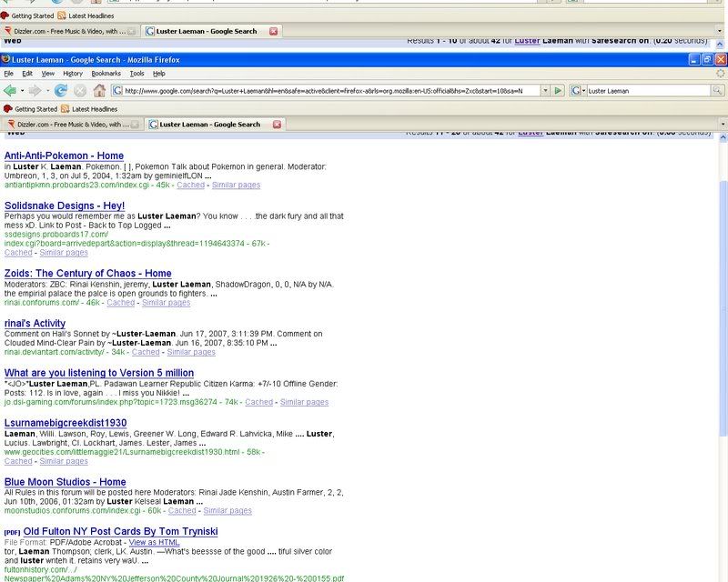Open the Edit menu
Screen dimensions: 728x582
27,74
